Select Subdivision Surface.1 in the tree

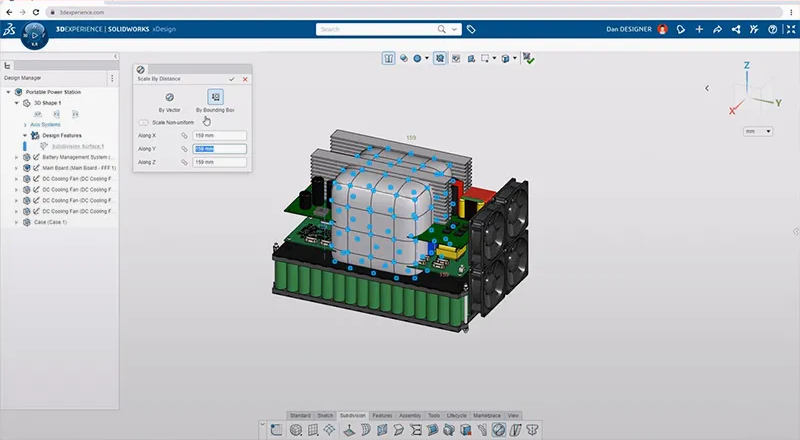point(78,146)
